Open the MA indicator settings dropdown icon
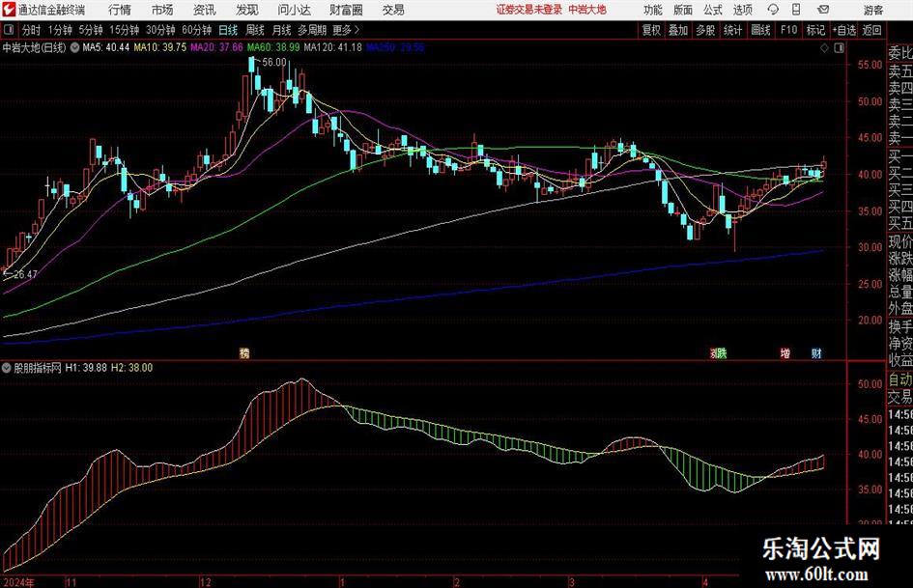This screenshot has height=588, width=913. click(74, 47)
